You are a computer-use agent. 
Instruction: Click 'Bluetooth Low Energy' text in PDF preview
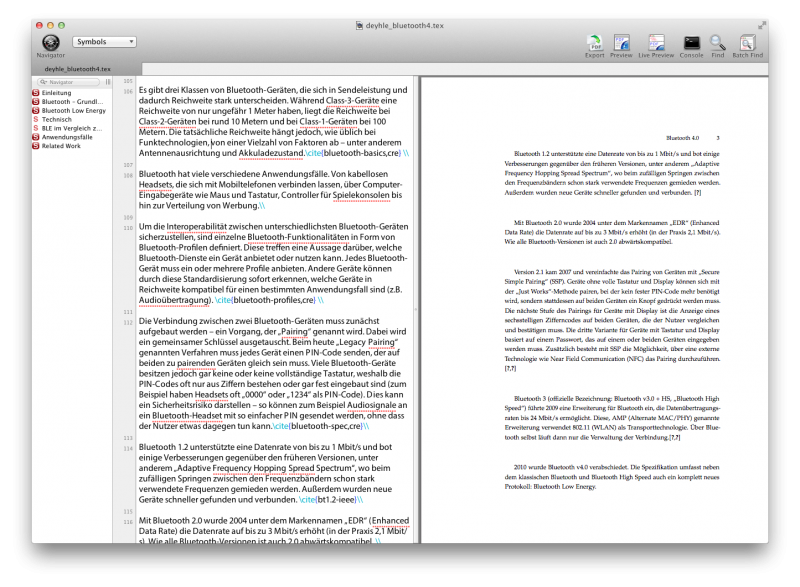coord(564,487)
